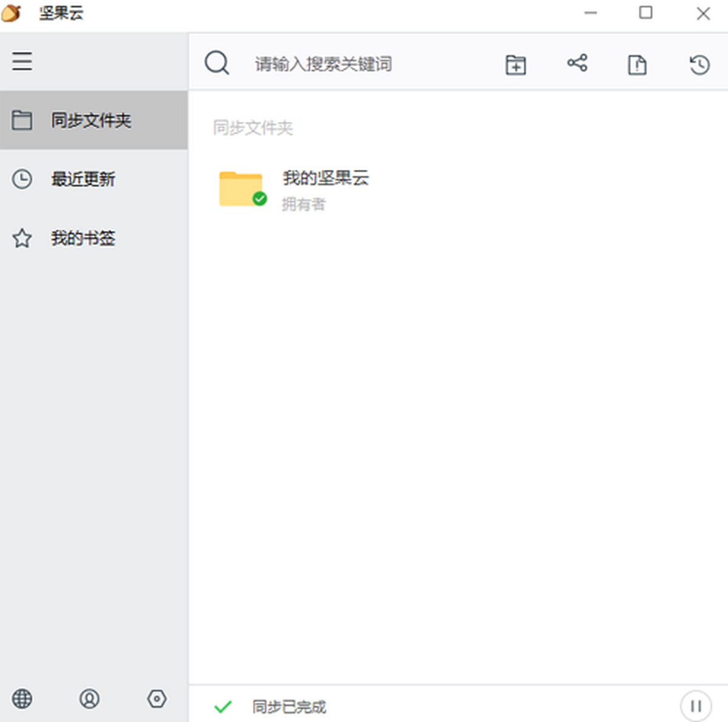Screen dimensions: 728x722
Task: Open the account icon at bottom left
Action: [90, 699]
